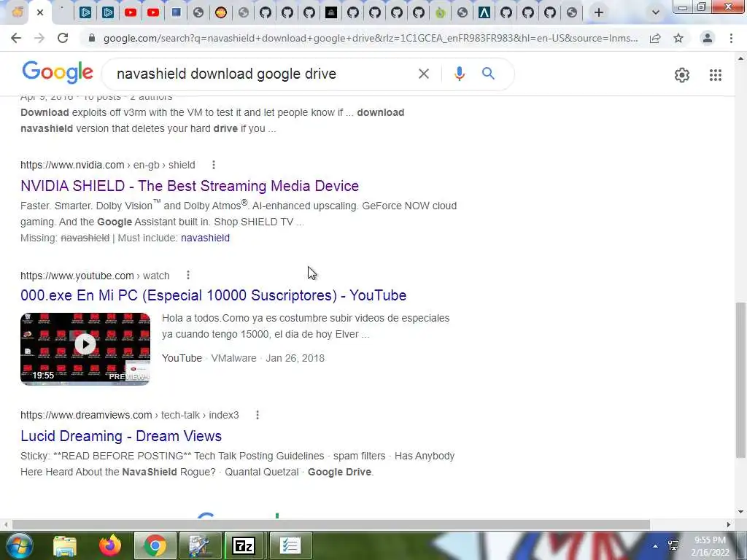Play the 19:55 video thumbnail preview
The image size is (747, 560).
coord(85,349)
